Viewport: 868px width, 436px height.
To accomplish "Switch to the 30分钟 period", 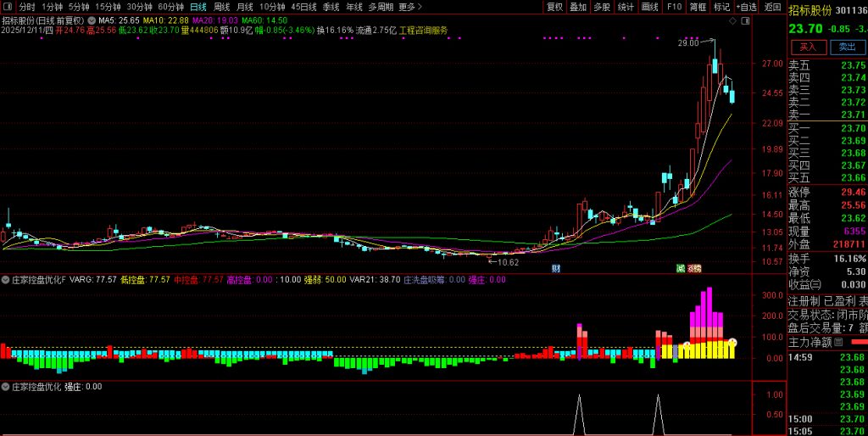I will pos(139,7).
